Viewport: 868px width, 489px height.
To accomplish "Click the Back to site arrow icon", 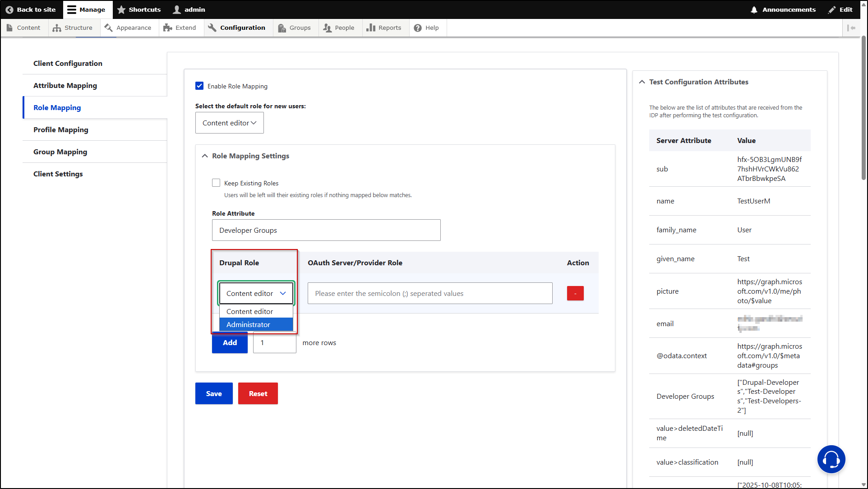I will coord(9,9).
